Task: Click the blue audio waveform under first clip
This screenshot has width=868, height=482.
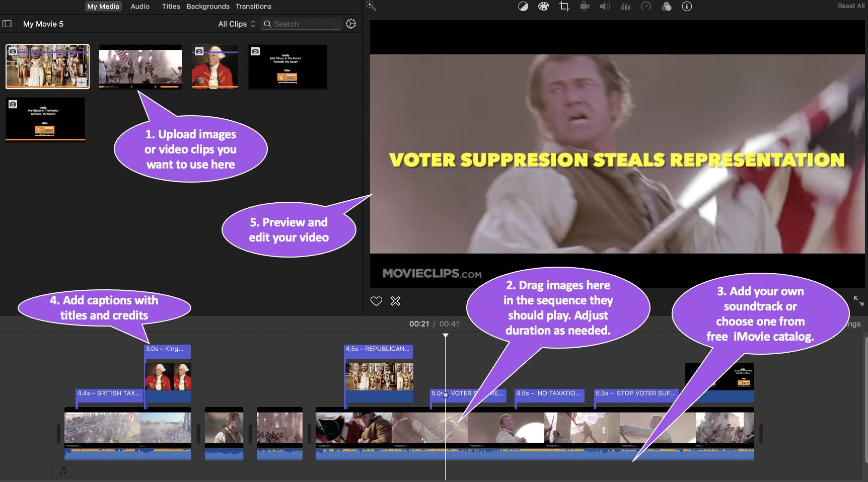Action: click(128, 454)
